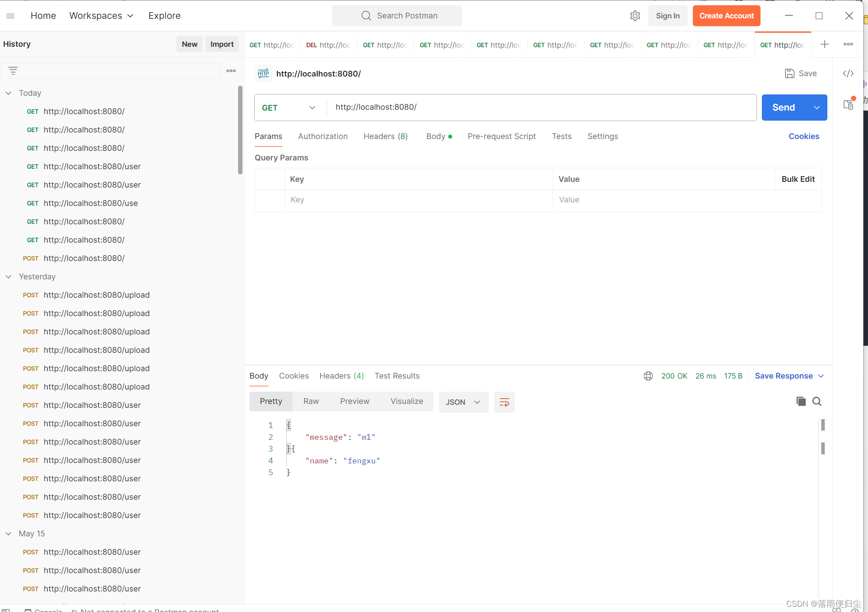Click the query param Value field
868x612 pixels.
pyautogui.click(x=687, y=200)
